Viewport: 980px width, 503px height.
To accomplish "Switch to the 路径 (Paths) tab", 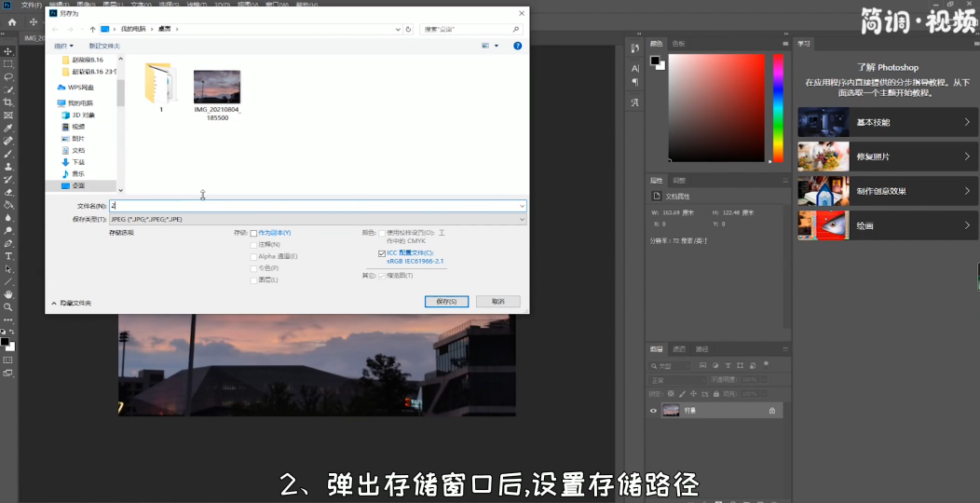I will point(701,349).
